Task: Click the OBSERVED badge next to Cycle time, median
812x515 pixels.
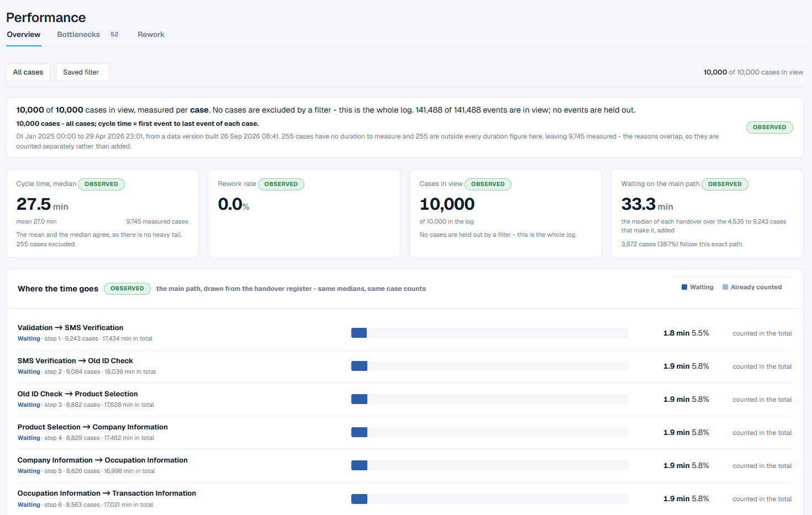Action: (x=101, y=184)
